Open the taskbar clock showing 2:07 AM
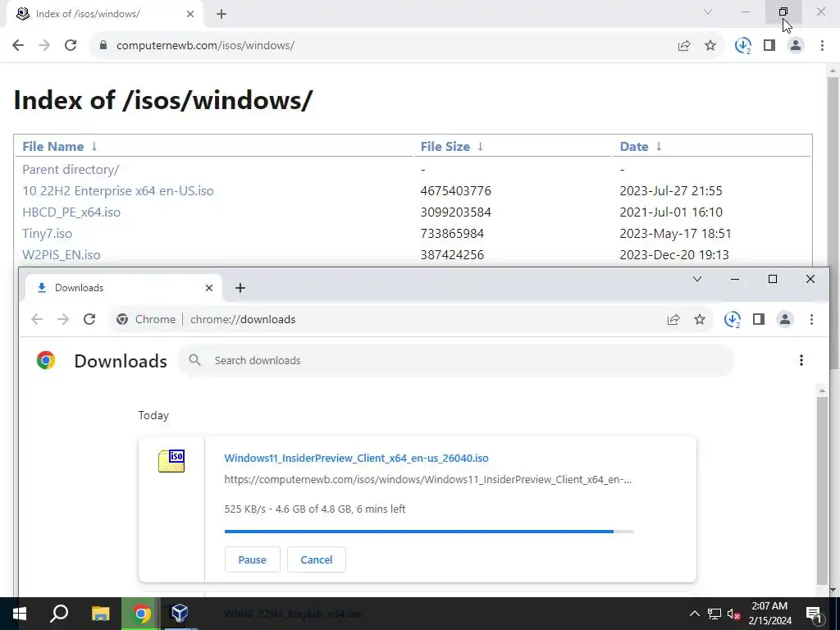This screenshot has height=630, width=840. [x=769, y=614]
